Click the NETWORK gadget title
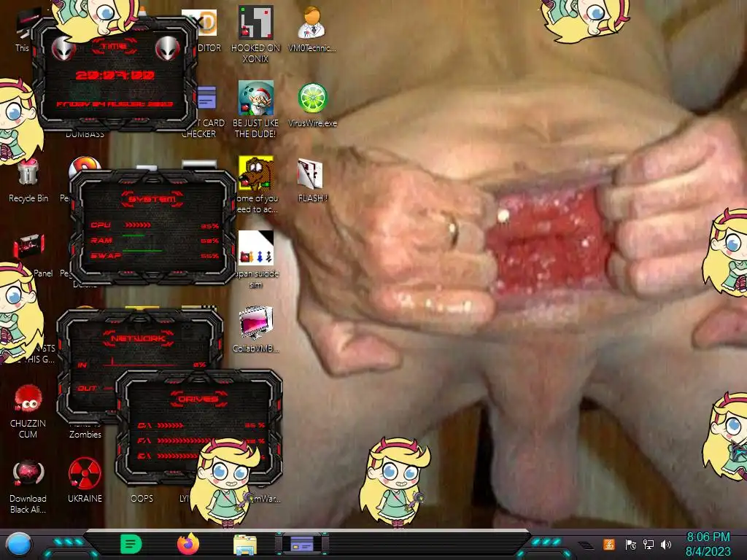This screenshot has height=560, width=747. (x=138, y=338)
